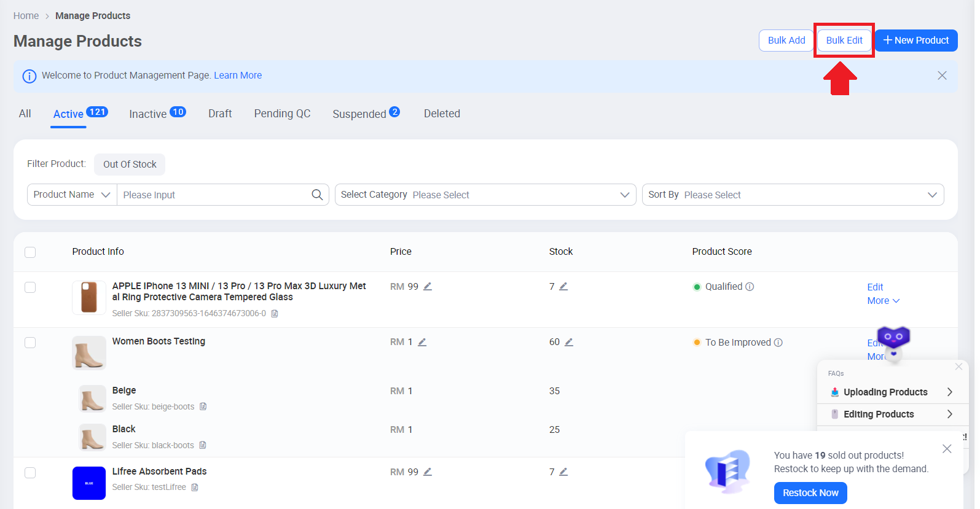The height and width of the screenshot is (509, 980).
Task: Copy seller SKU for testLifree
Action: click(195, 488)
